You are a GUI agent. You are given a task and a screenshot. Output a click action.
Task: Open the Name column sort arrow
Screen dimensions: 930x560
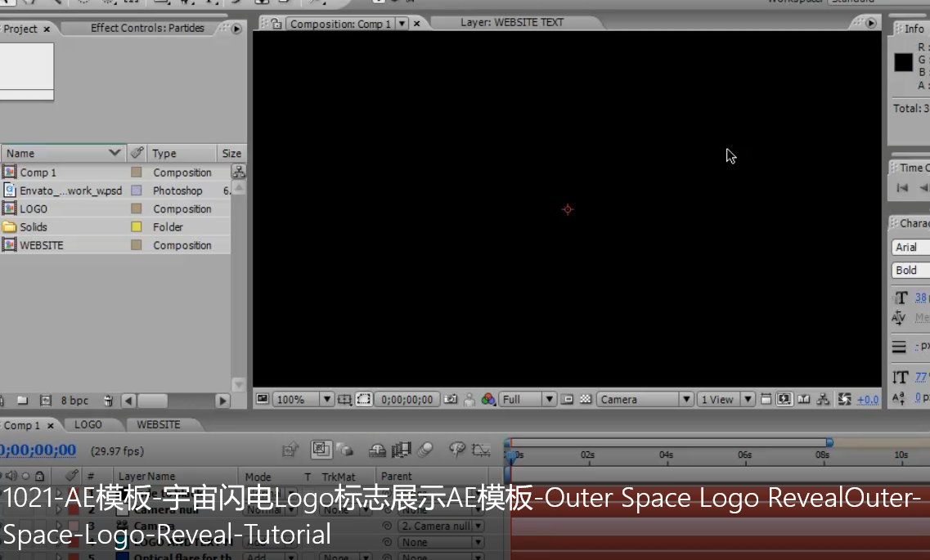[115, 153]
